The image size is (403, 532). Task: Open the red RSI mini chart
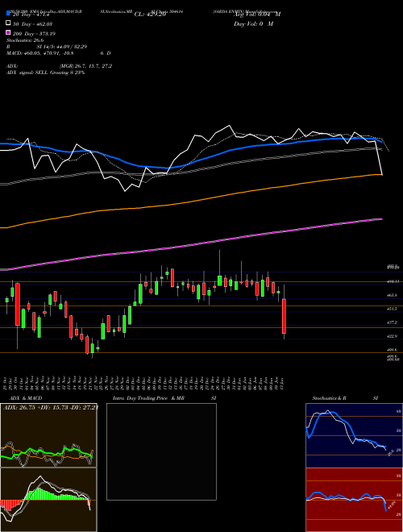click(354, 500)
